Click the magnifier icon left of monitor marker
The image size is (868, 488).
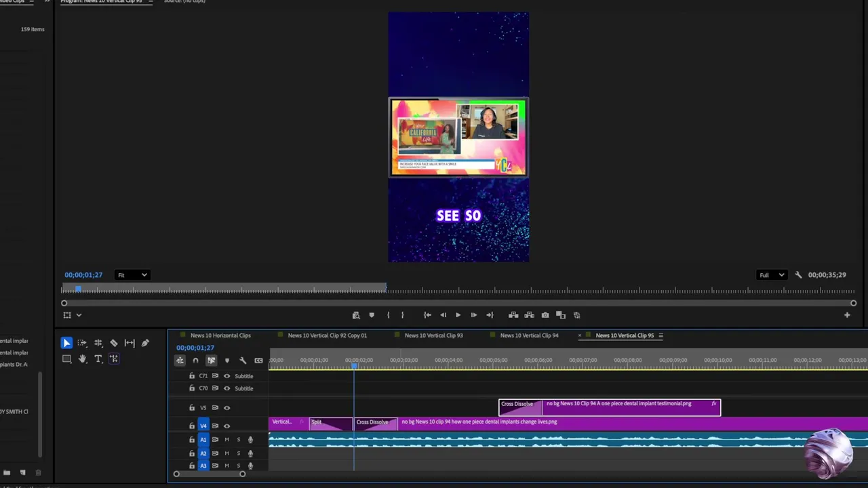coord(356,315)
